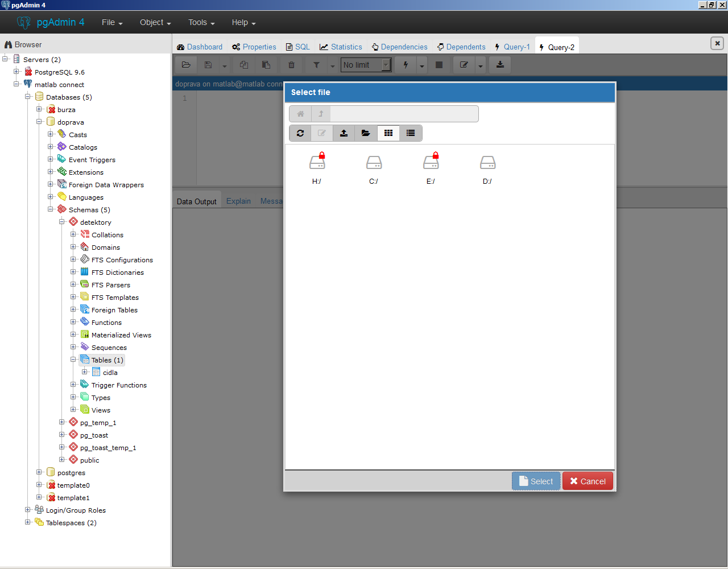Screen dimensions: 728x569
Task: Collapse the Databases (5) node
Action: point(28,96)
